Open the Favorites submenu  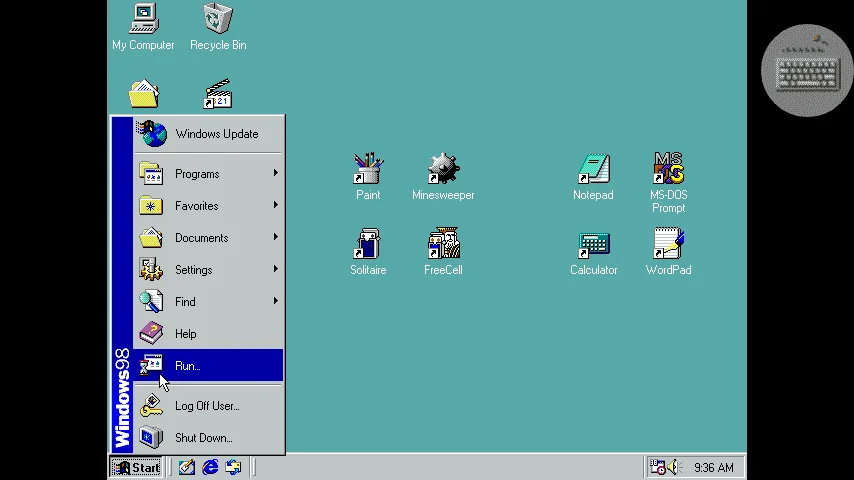coord(208,206)
